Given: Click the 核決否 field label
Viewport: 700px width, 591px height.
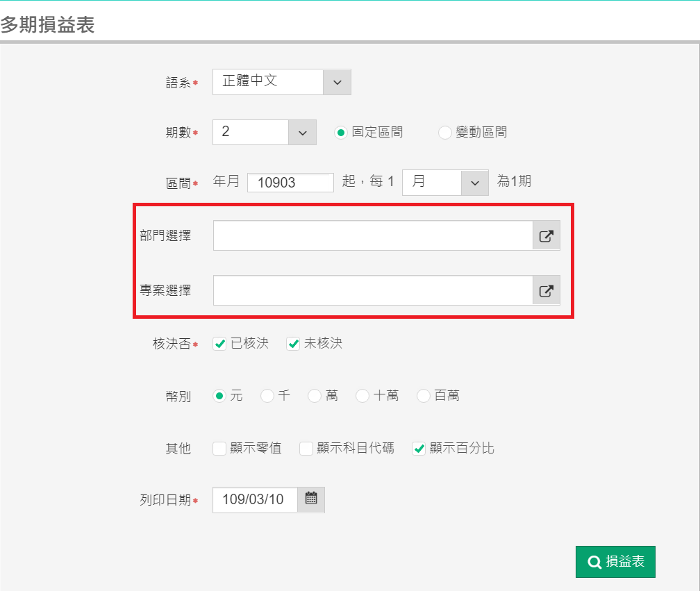Looking at the screenshot, I should pyautogui.click(x=172, y=344).
